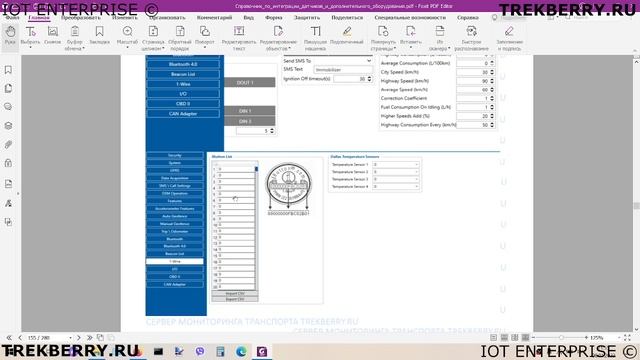This screenshot has height=360, width=640.
Task: Open the Layers side panel
Action: coord(8,126)
